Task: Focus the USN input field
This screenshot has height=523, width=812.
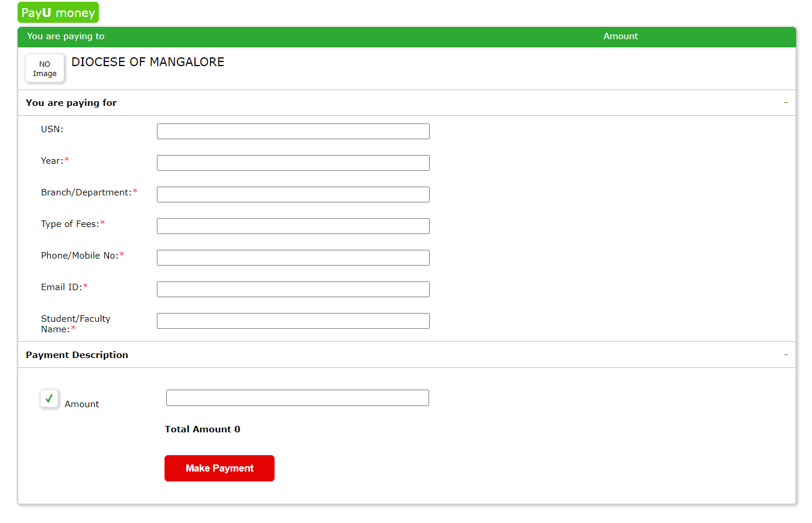Action: coord(293,131)
